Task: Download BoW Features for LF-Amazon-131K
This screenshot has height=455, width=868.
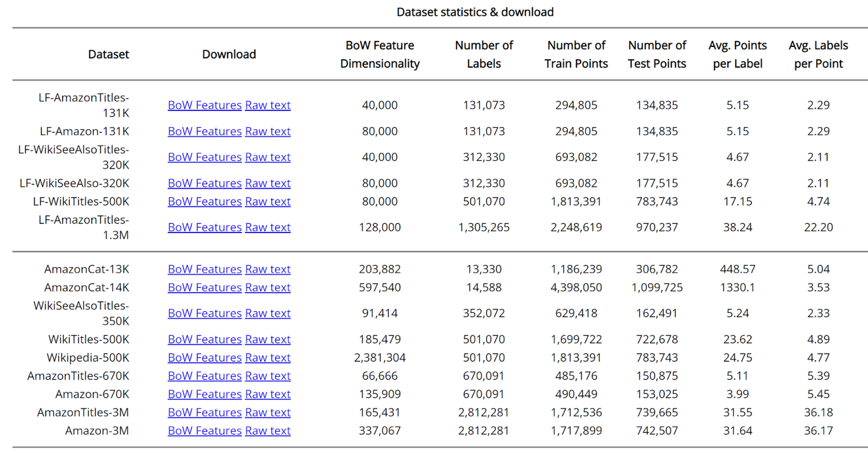Action: [204, 131]
